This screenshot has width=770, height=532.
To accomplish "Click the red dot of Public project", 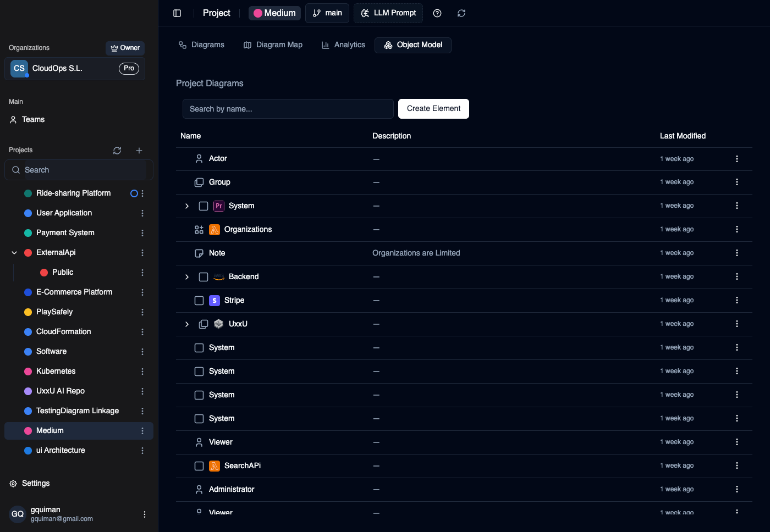I will [x=44, y=273].
